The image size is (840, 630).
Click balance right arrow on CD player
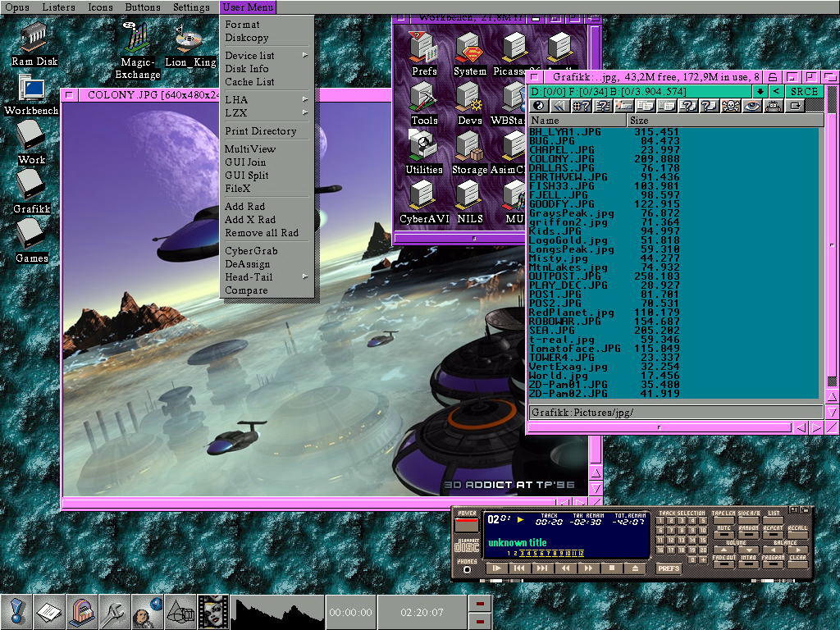coord(797,550)
